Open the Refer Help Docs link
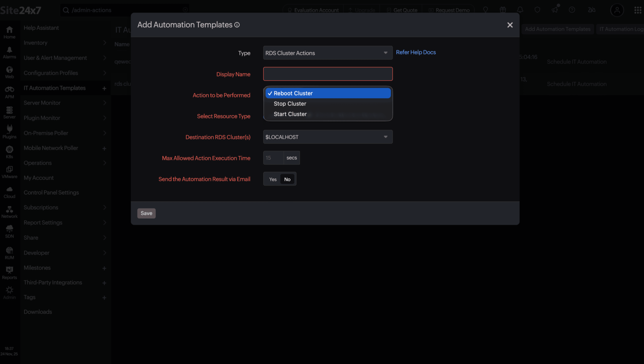This screenshot has width=644, height=364. 416,52
